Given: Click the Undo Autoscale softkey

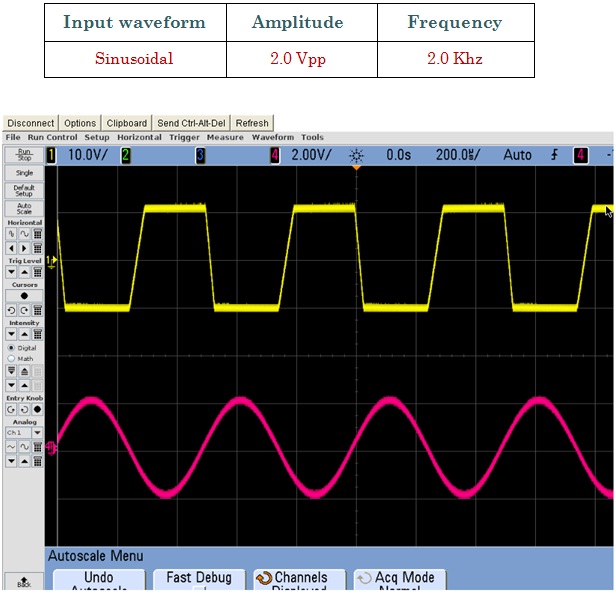Looking at the screenshot, I should pyautogui.click(x=99, y=580).
